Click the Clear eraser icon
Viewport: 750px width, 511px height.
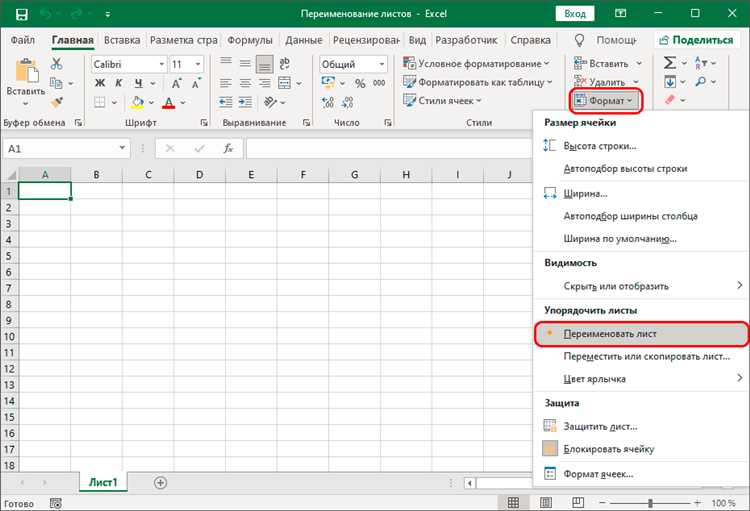[670, 100]
